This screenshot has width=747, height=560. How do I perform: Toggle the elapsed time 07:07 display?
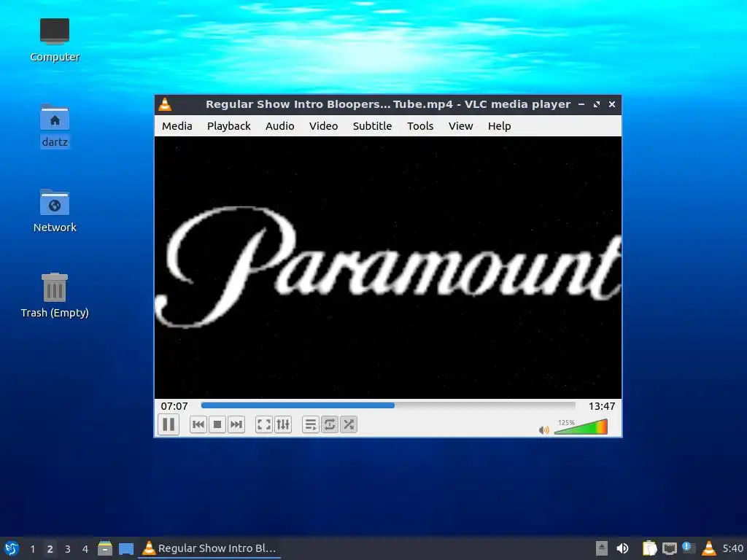tap(174, 406)
